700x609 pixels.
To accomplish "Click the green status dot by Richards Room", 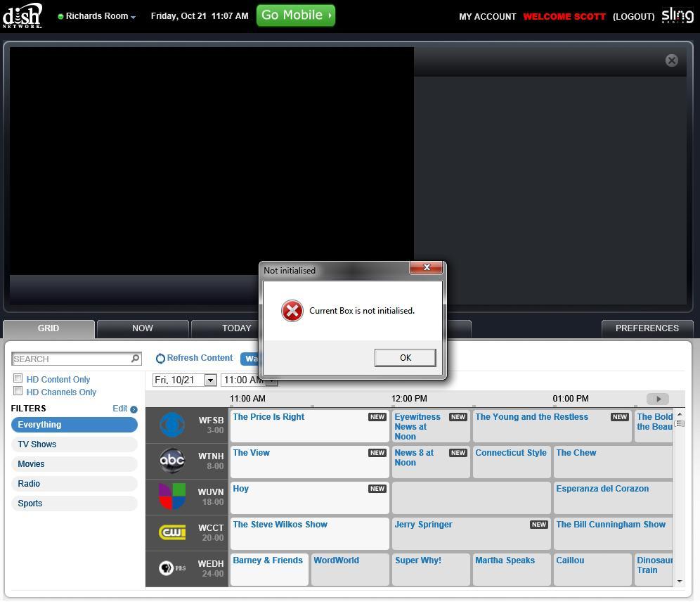I will click(60, 17).
